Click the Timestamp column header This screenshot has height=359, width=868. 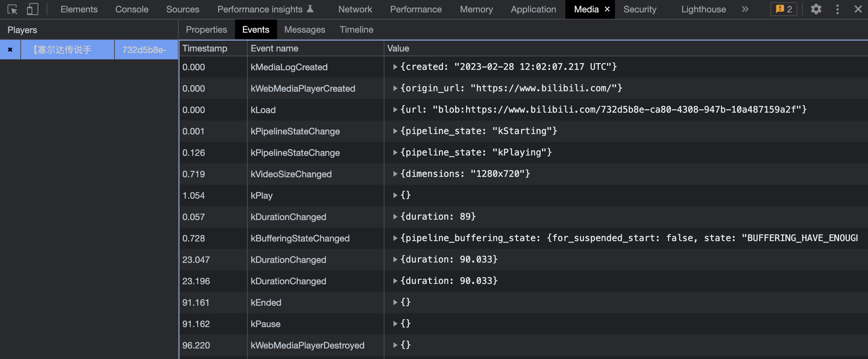[x=205, y=48]
